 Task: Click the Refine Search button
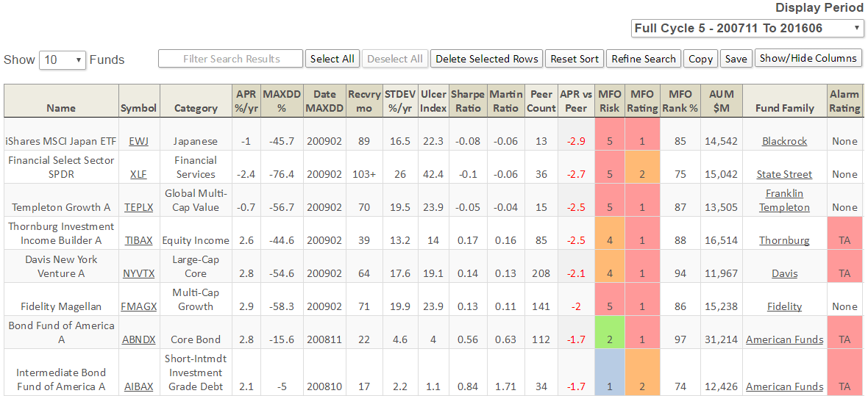point(643,59)
